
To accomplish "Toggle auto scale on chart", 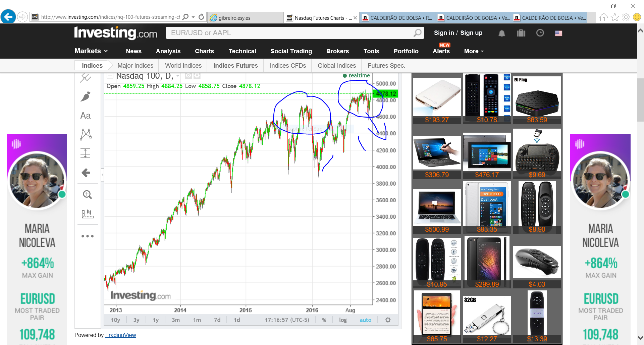I will [x=365, y=320].
